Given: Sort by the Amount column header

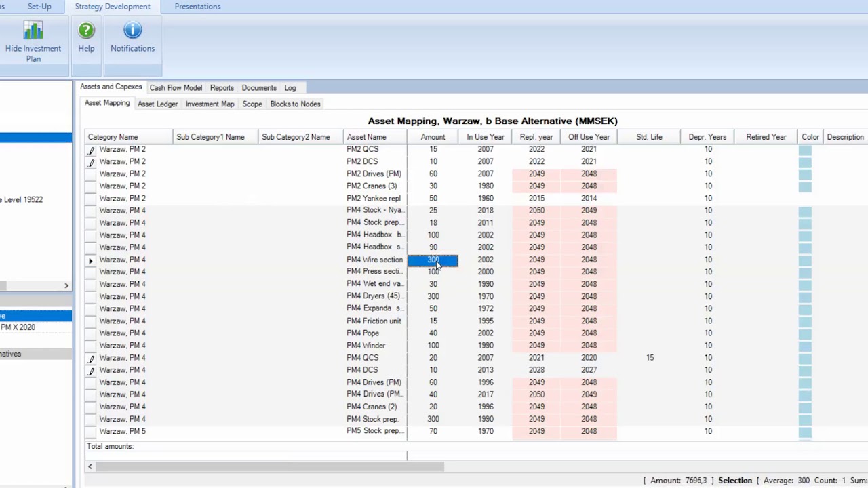Looking at the screenshot, I should pos(433,137).
